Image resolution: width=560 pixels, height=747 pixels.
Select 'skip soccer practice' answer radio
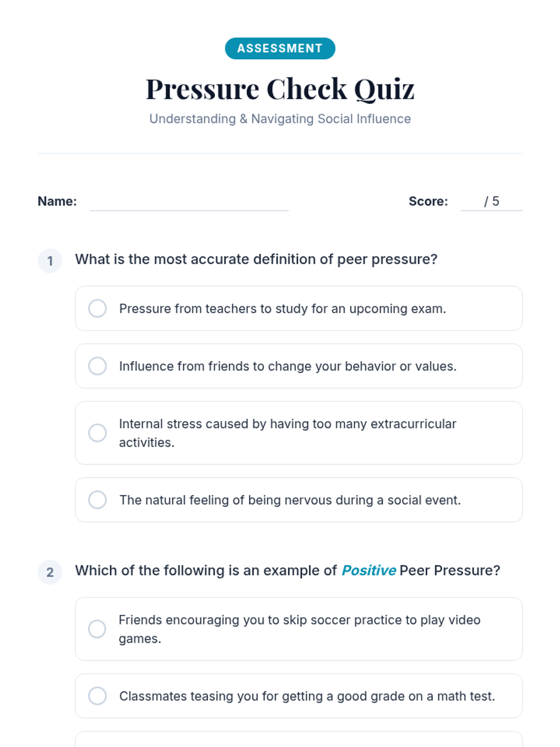pyautogui.click(x=97, y=629)
